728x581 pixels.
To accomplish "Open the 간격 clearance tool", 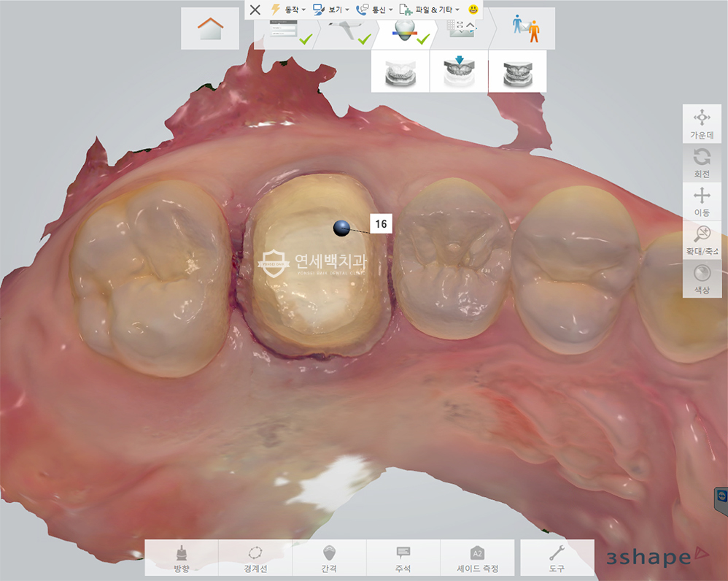I will click(x=329, y=558).
